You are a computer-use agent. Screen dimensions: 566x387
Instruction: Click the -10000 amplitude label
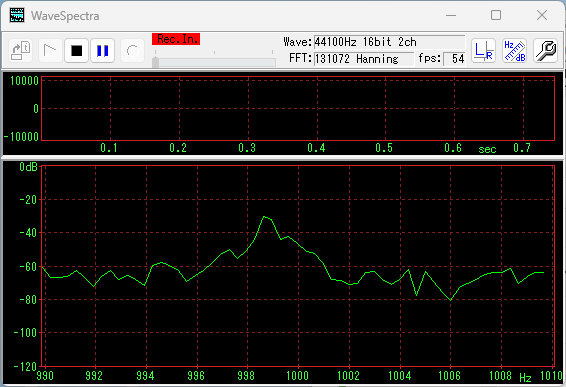pyautogui.click(x=21, y=136)
